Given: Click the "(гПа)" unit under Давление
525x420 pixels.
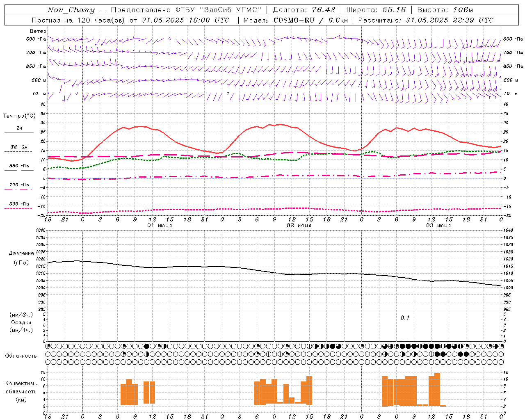Looking at the screenshot, I should [x=21, y=263].
